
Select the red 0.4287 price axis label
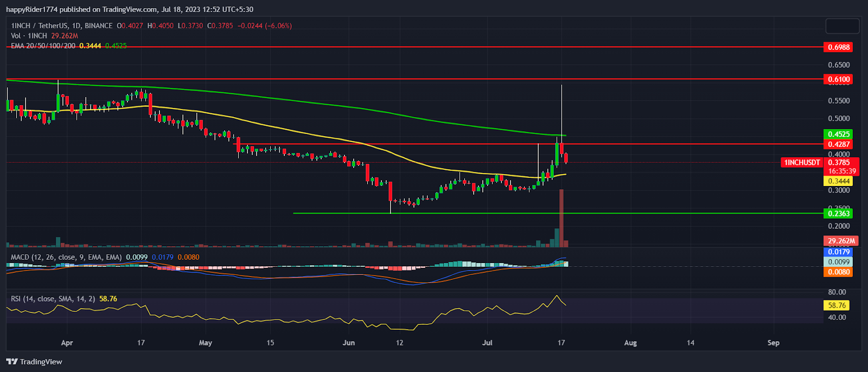[839, 144]
